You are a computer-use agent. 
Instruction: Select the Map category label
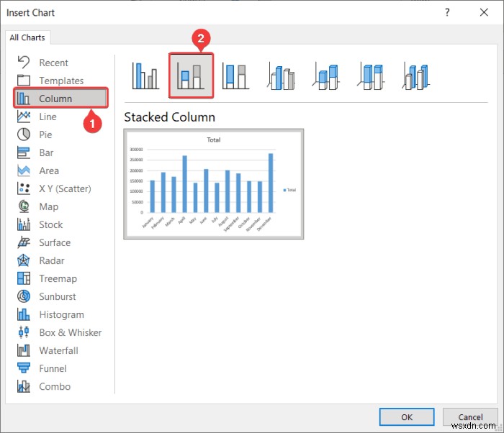point(49,206)
